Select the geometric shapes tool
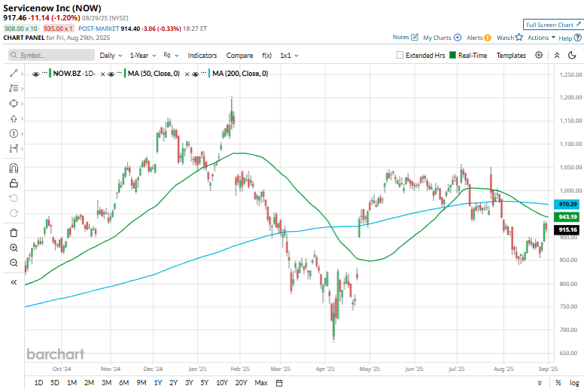This screenshot has width=584, height=392. click(14, 104)
